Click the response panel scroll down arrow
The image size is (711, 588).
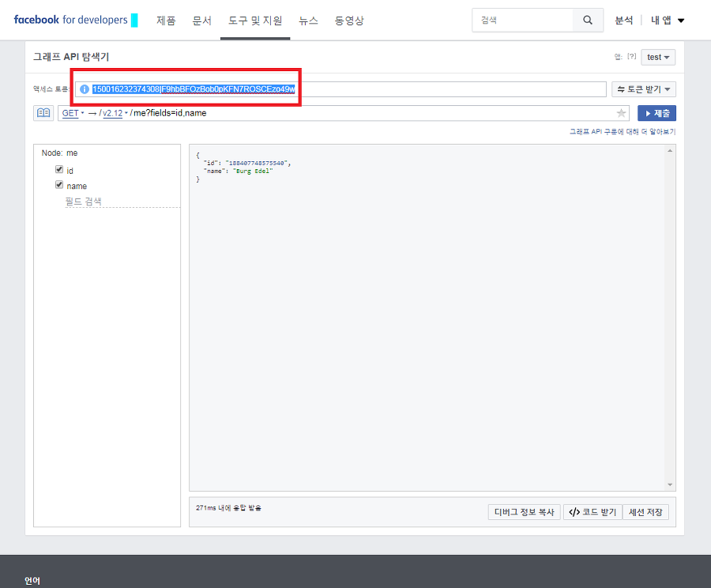pos(670,485)
